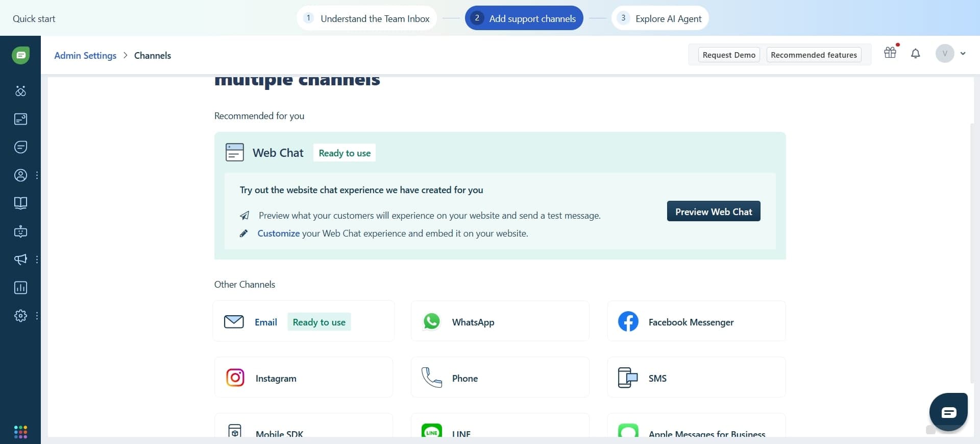Screen dimensions: 980x444
Task: Open the knowledge base book icon
Action: pyautogui.click(x=20, y=203)
